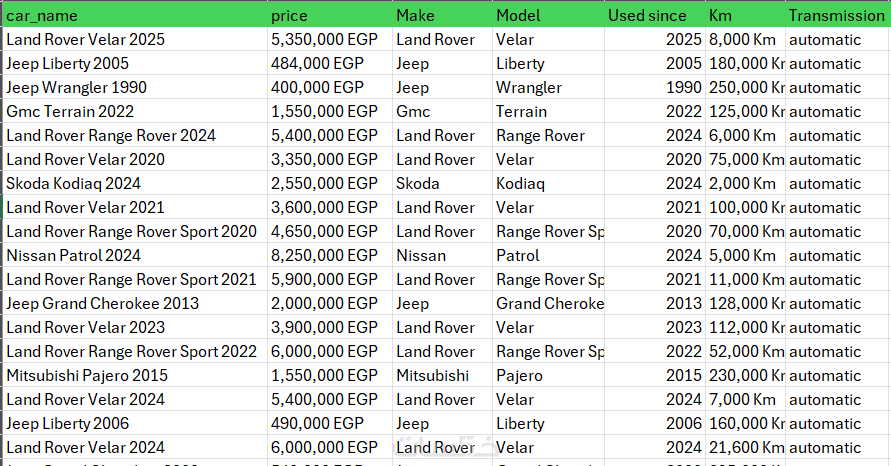The image size is (891, 466).
Task: Click the Nissan make cell
Action: 420,256
